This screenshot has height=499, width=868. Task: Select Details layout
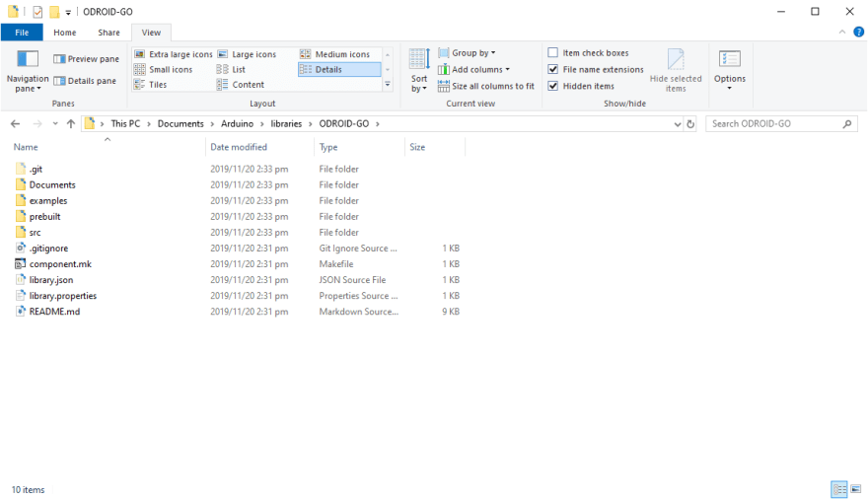(339, 69)
